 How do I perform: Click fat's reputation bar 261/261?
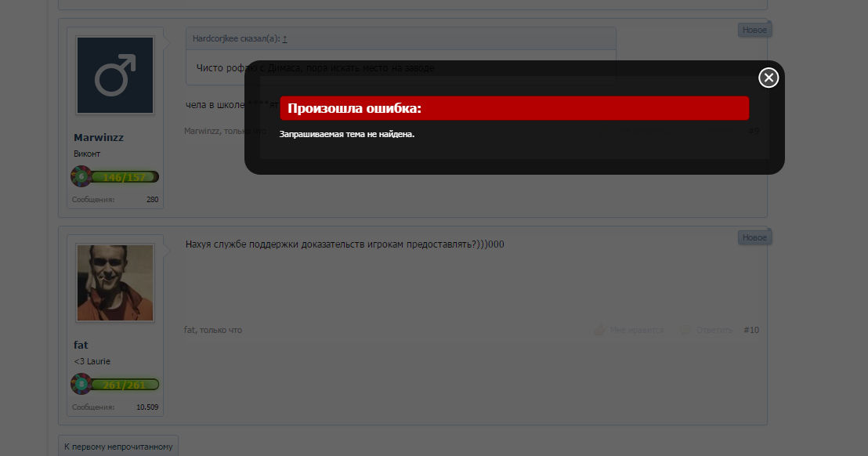[x=125, y=385]
